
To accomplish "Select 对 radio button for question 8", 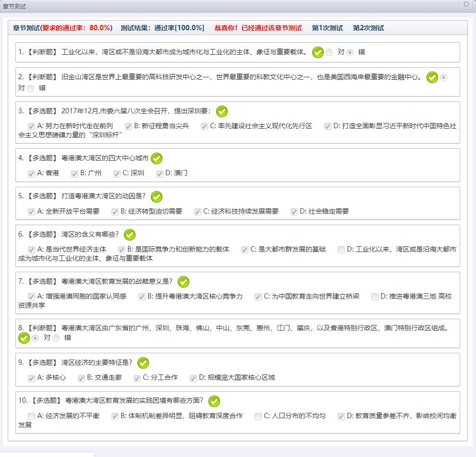I will (x=35, y=338).
